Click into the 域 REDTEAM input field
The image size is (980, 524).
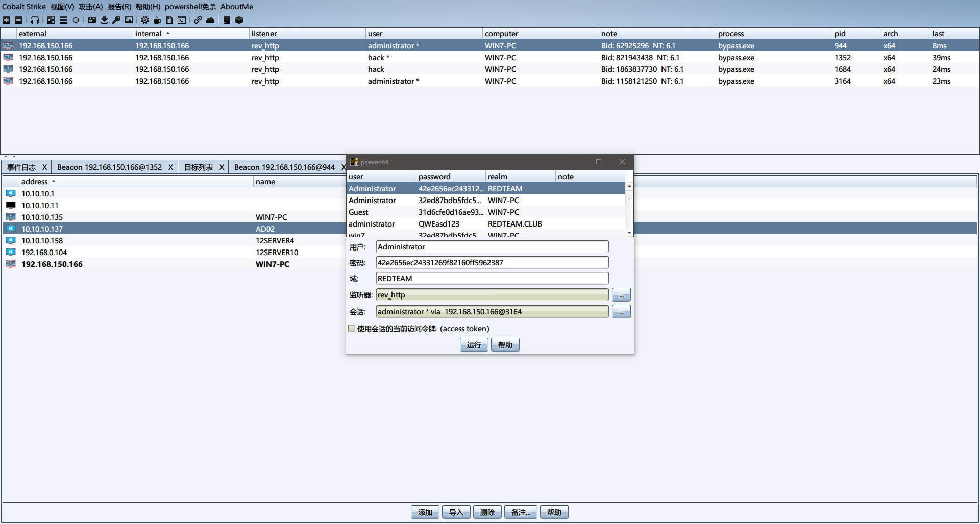point(492,279)
